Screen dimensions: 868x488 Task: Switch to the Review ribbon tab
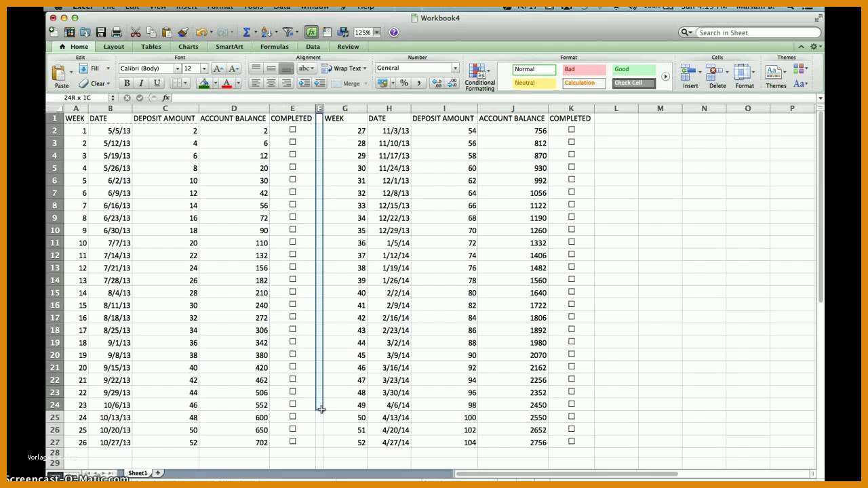click(349, 47)
